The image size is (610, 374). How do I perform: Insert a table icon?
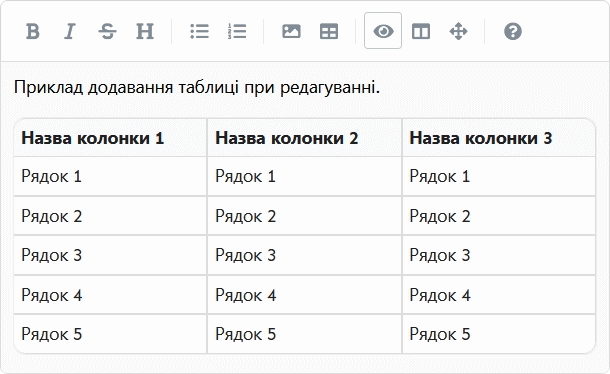tap(329, 31)
